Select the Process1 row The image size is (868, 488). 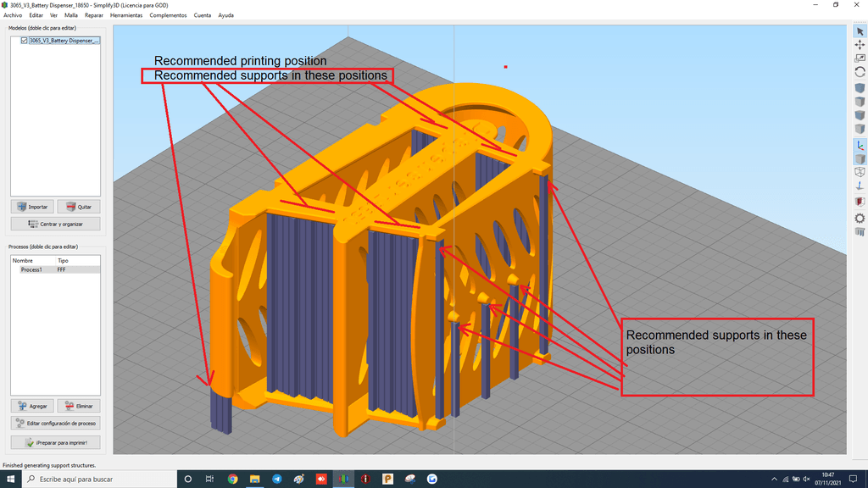[55, 269]
